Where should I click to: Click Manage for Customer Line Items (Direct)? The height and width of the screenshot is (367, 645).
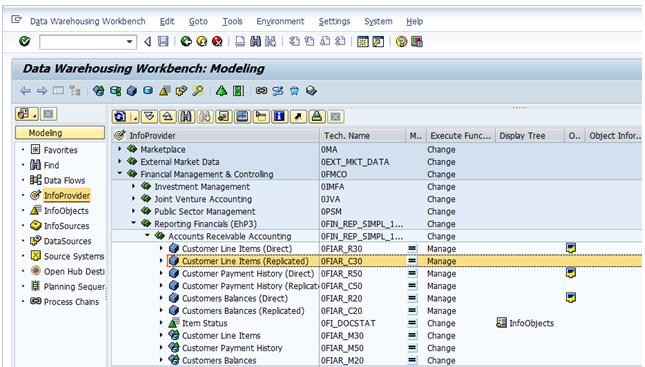441,249
